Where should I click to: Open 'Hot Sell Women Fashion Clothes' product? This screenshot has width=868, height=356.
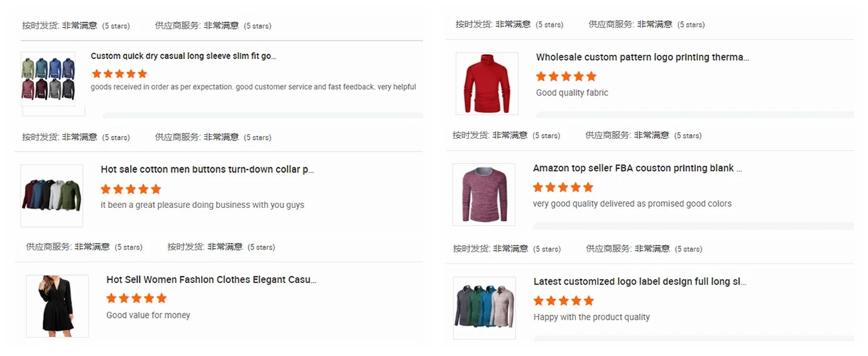point(211,280)
